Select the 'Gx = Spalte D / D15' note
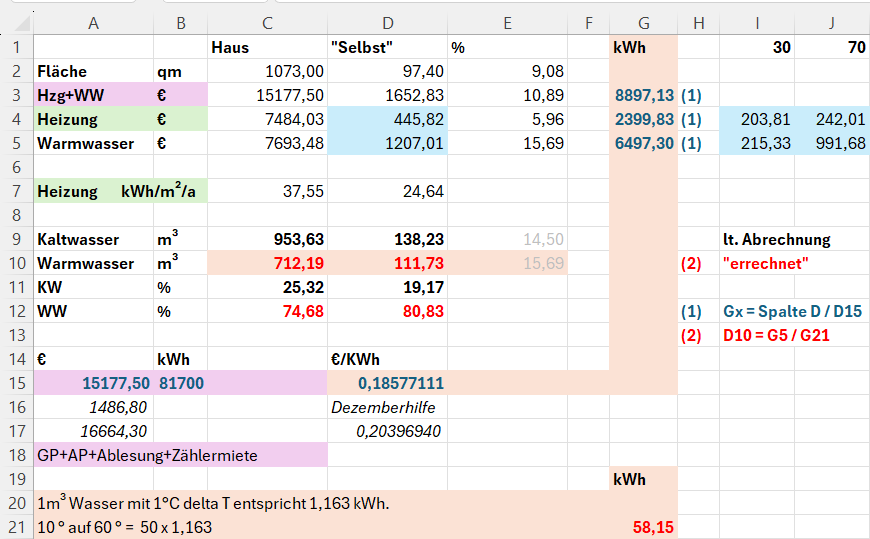Viewport: 870px width, 539px height. (x=792, y=311)
